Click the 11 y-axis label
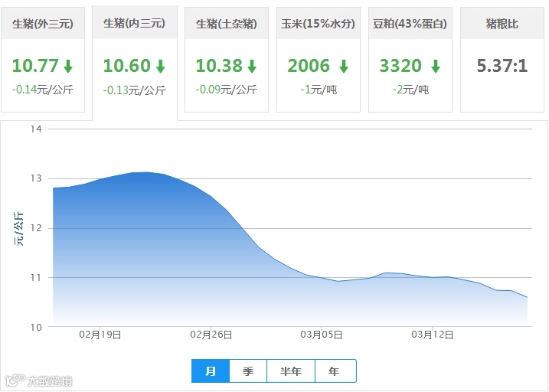Image resolution: width=549 pixels, height=392 pixels. (36, 278)
